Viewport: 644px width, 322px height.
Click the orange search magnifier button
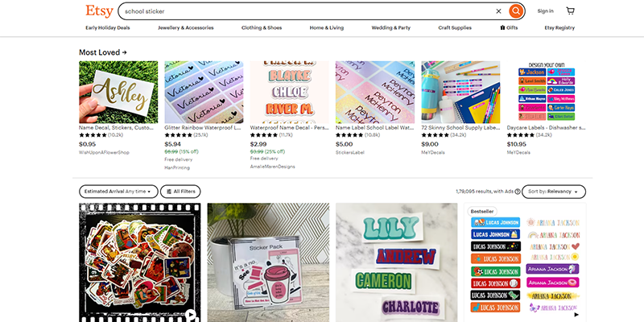516,11
